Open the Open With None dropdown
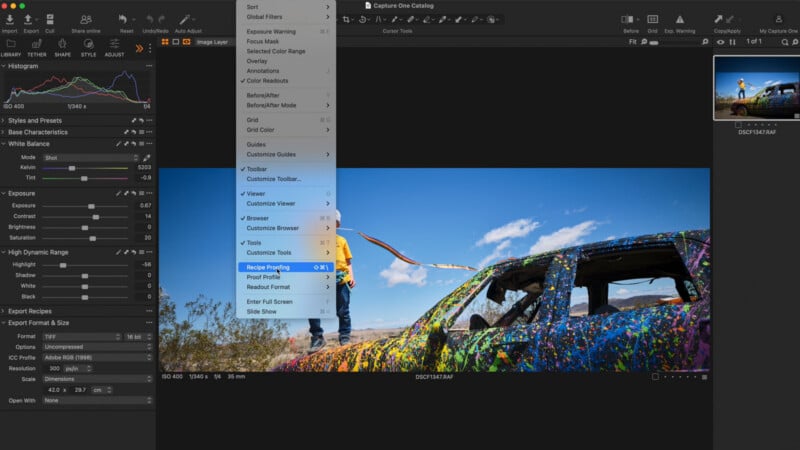The width and height of the screenshot is (800, 450). 97,401
